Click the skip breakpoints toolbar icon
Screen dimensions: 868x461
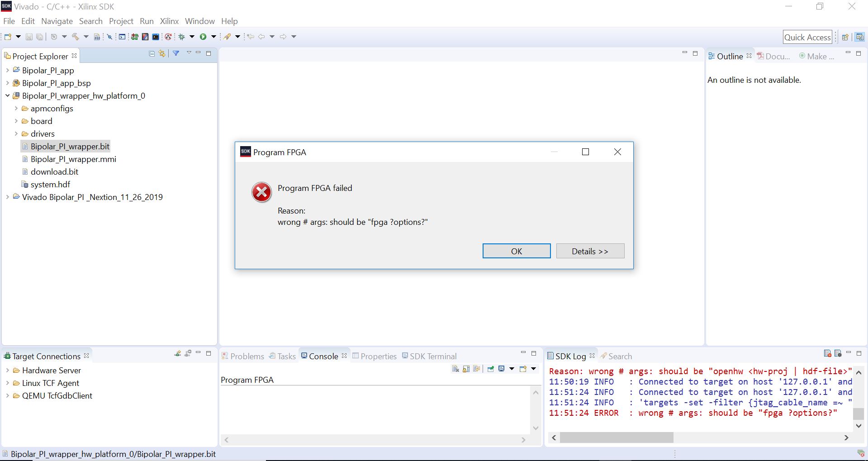[x=109, y=37]
